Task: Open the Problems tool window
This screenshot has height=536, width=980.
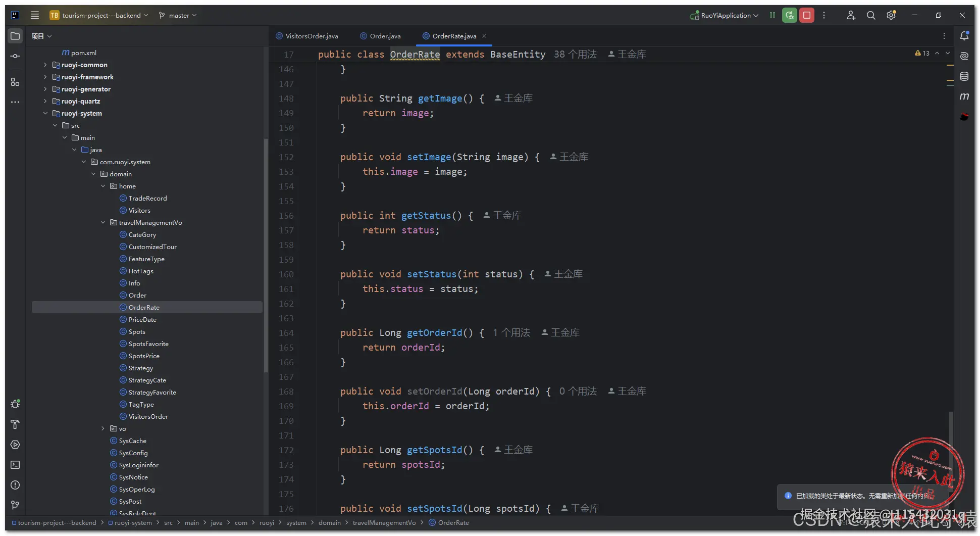Action: coord(15,485)
